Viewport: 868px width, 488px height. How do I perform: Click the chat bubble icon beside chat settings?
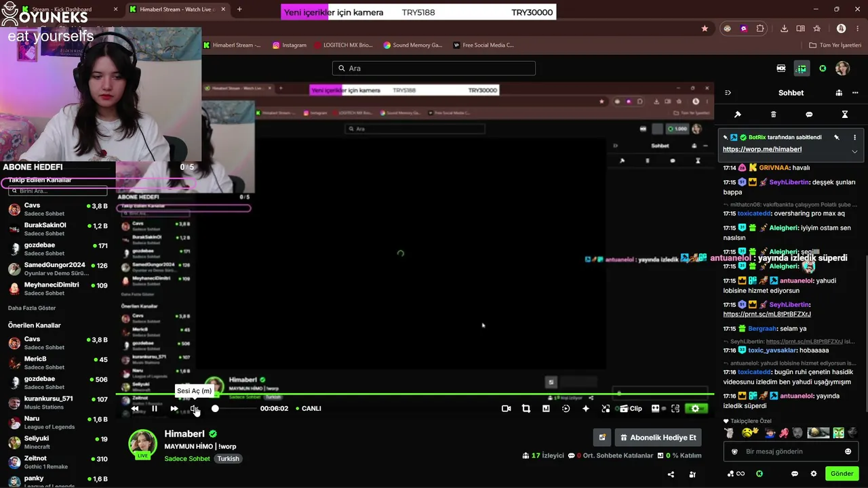pyautogui.click(x=795, y=474)
